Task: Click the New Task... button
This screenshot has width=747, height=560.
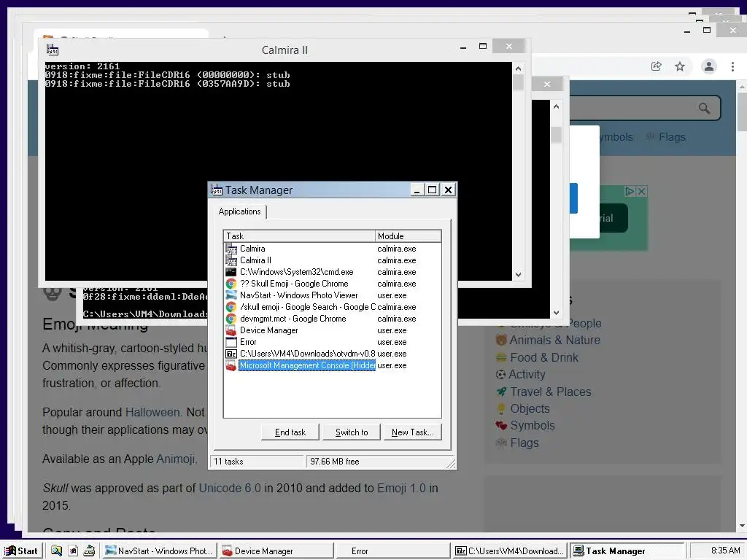Action: [x=413, y=432]
